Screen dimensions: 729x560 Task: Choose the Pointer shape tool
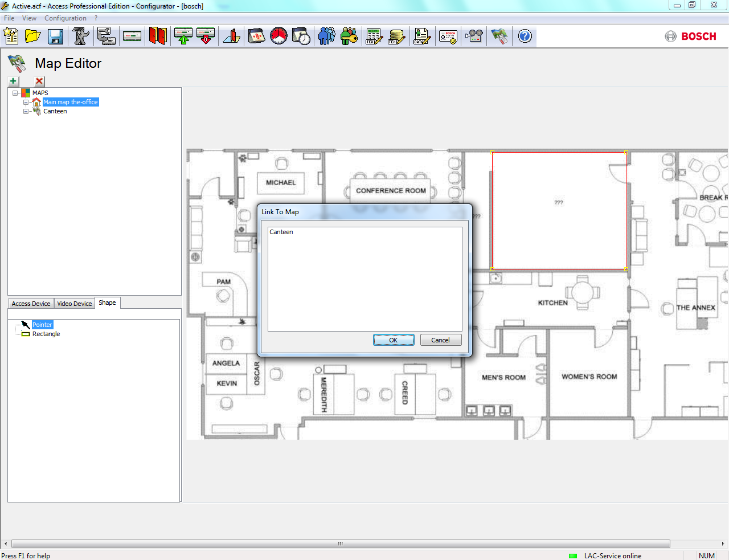[42, 325]
